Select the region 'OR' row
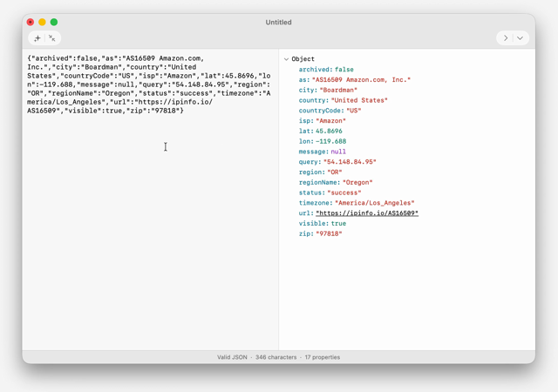558x392 pixels. [x=320, y=172]
